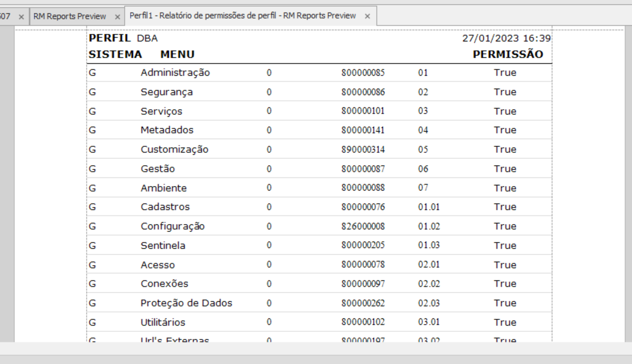The image size is (632, 364).
Task: Select the Segurança menu entry
Action: tap(167, 92)
